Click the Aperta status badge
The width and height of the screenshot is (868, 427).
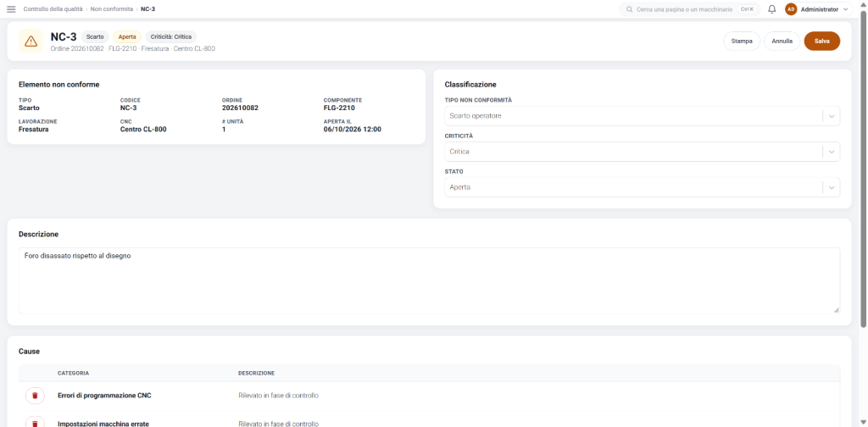(127, 36)
